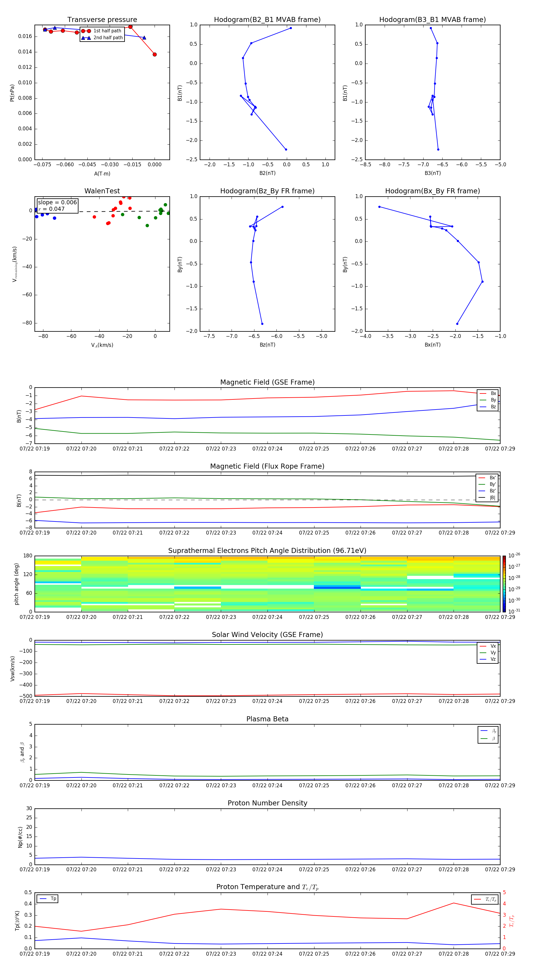Click the red Te/Tp right-axis label

coord(512,921)
